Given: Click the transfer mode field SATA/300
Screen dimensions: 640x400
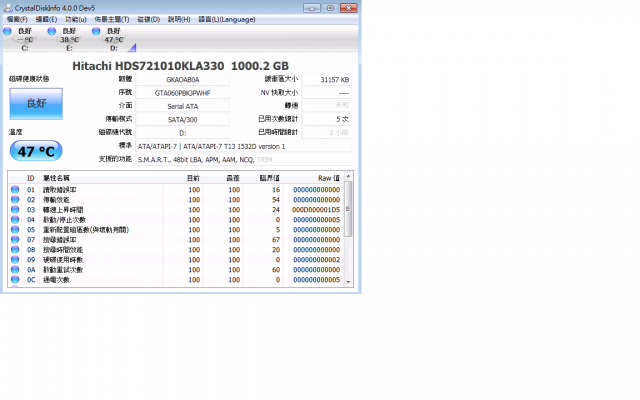Looking at the screenshot, I should pos(182,120).
